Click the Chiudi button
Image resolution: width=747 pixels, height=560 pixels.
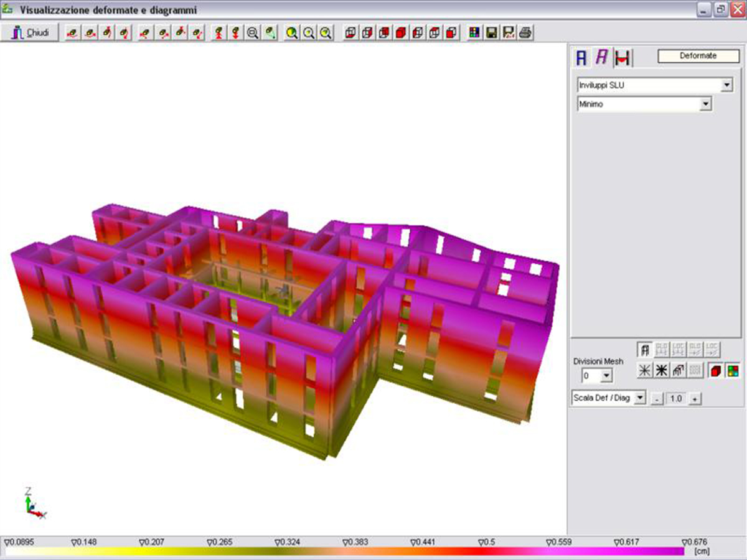(30, 33)
